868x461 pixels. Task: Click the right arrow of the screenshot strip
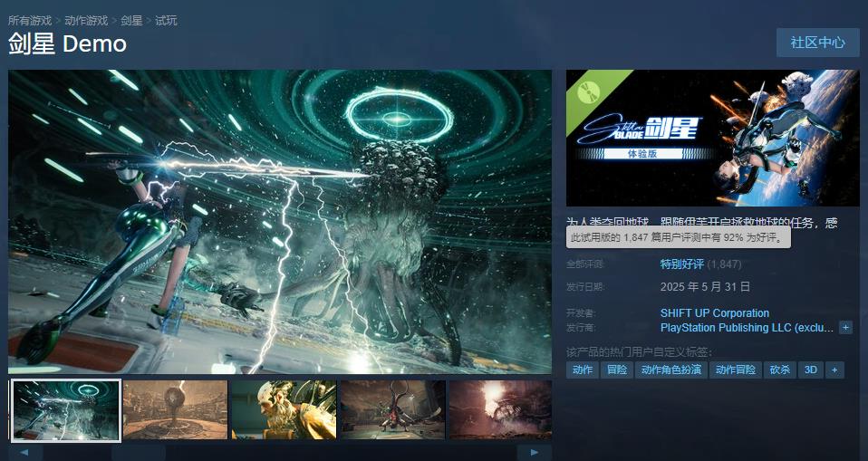point(535,452)
